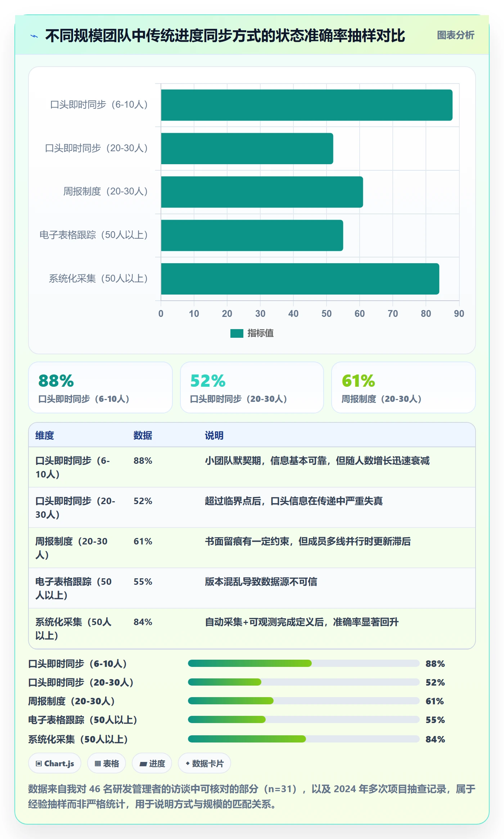Click the 电子表格跟踪（50人以上）progress bar
The height and width of the screenshot is (839, 504).
coord(304,720)
